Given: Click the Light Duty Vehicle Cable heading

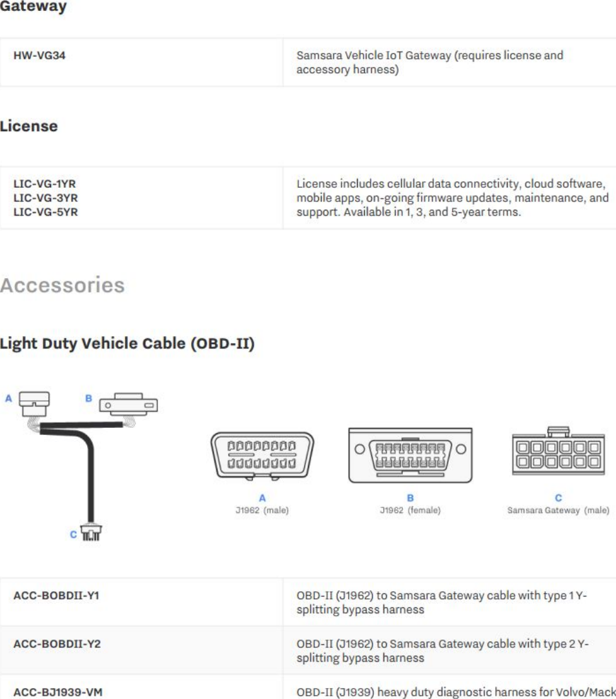Looking at the screenshot, I should pyautogui.click(x=127, y=344).
